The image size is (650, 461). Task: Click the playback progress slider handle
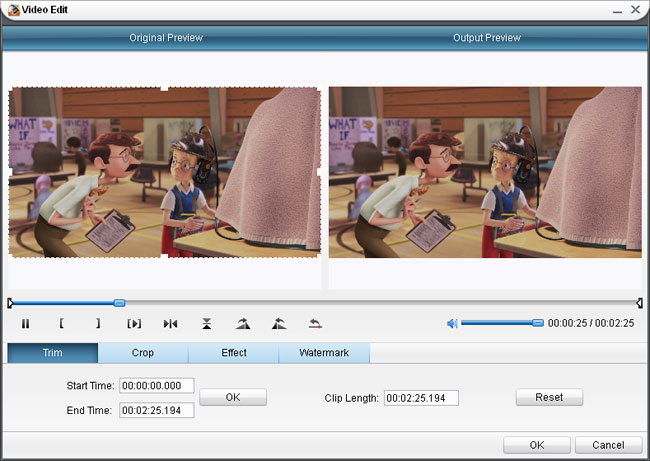[x=119, y=303]
